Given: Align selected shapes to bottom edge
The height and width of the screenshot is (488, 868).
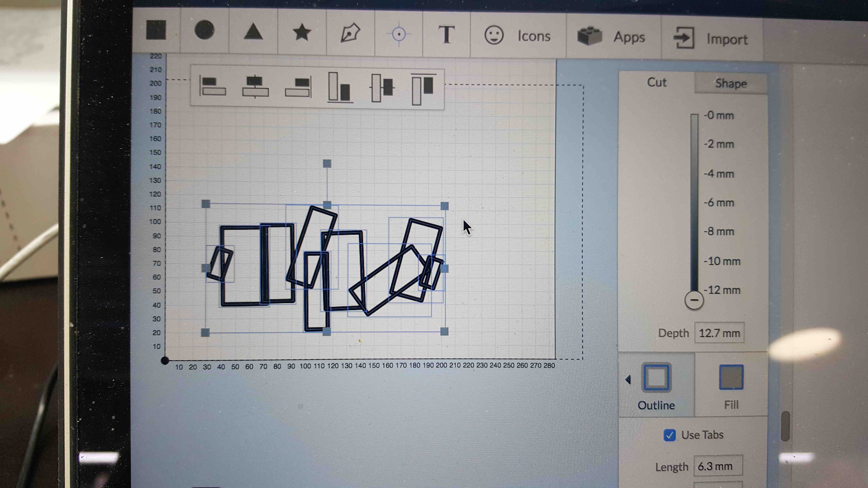Looking at the screenshot, I should pyautogui.click(x=340, y=88).
